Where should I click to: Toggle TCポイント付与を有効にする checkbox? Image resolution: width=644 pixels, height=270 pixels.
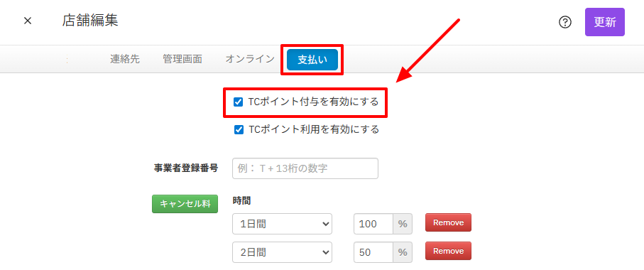238,102
